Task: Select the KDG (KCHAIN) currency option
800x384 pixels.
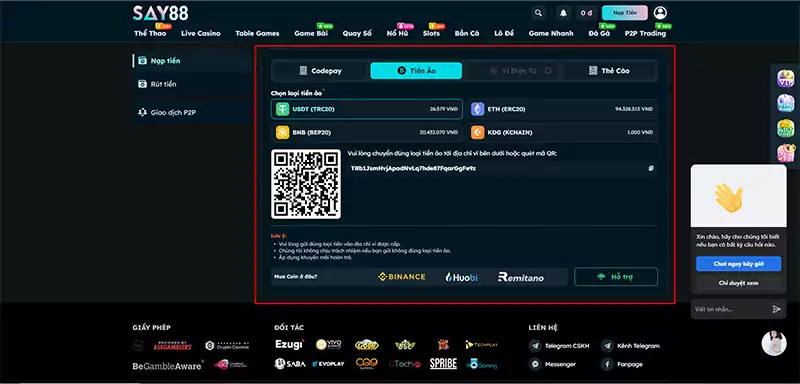Action: (x=562, y=132)
